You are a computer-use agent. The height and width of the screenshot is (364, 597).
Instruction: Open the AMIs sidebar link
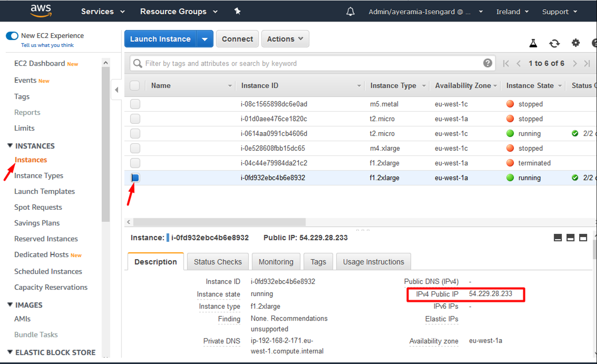(x=22, y=319)
